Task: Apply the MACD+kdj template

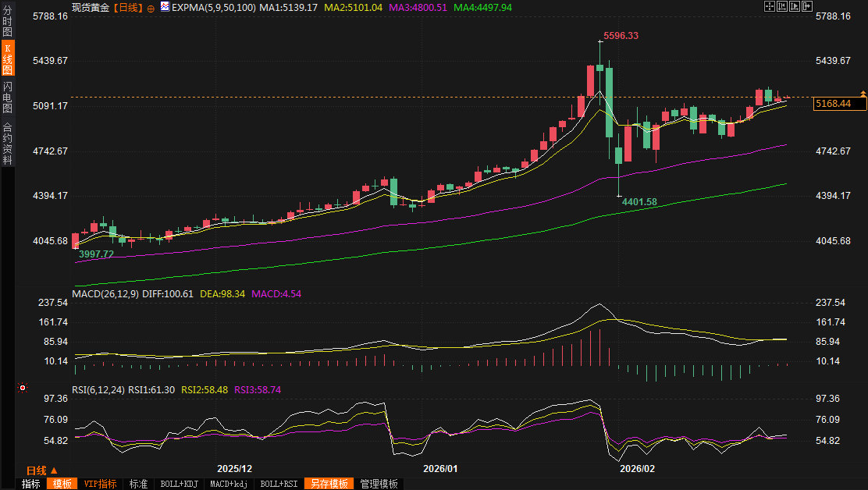Action: point(229,484)
